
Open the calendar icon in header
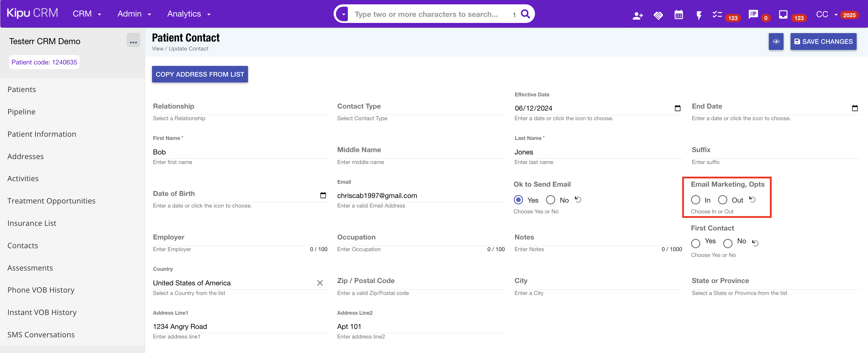(678, 15)
